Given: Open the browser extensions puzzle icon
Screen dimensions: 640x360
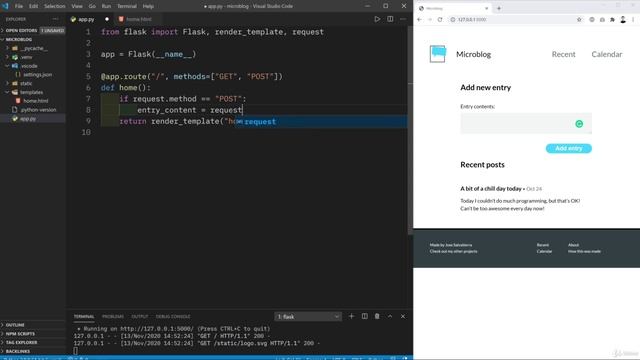Looking at the screenshot, I should 612,20.
